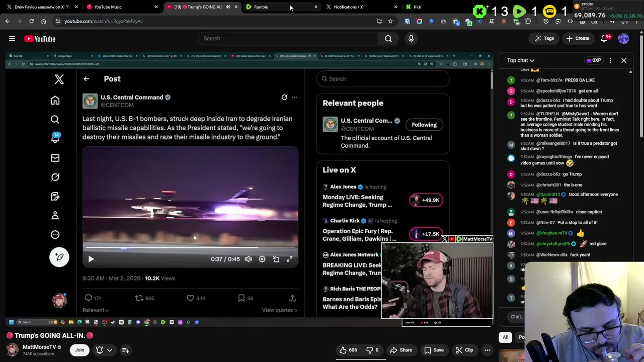Click the search magnifier button on YouTube
Image resolution: width=644 pixels, height=362 pixels.
(x=388, y=39)
